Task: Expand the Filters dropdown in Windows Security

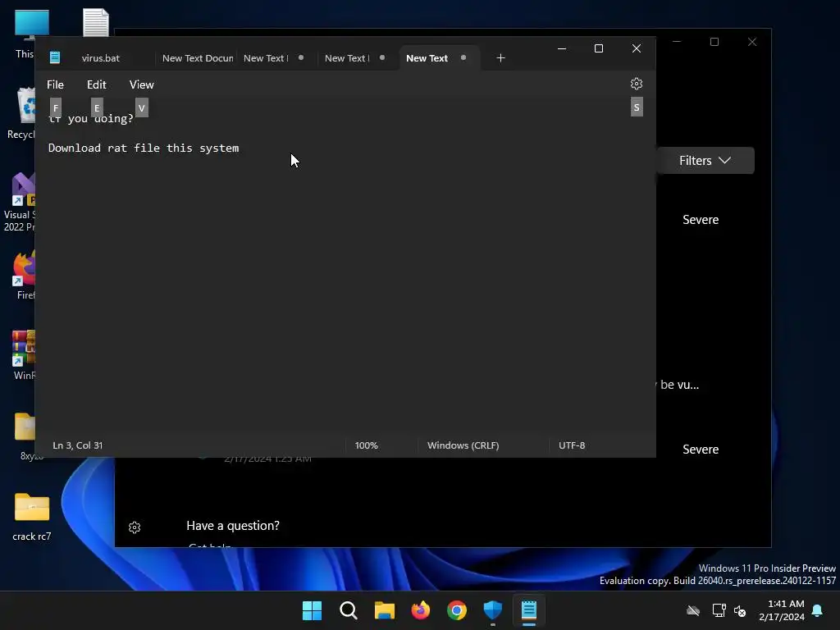Action: 705,160
